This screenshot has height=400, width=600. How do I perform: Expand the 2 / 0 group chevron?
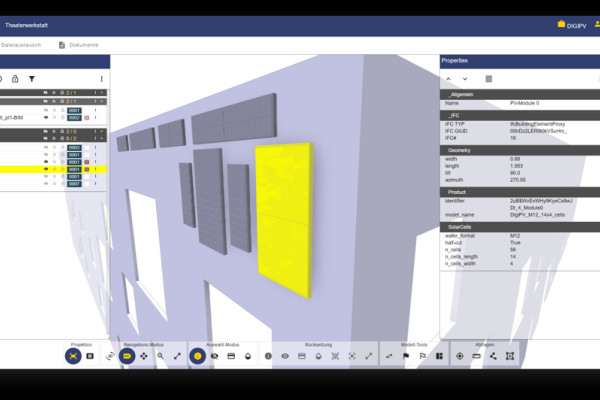pos(102,131)
